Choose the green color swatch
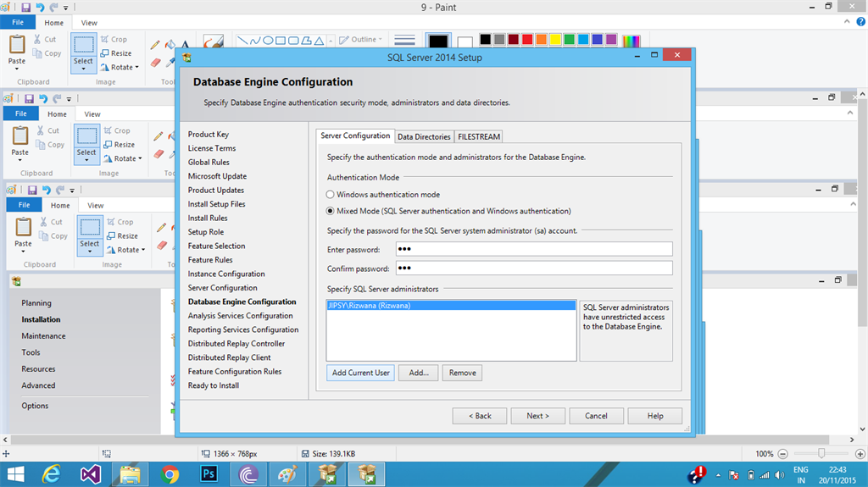 pyautogui.click(x=569, y=39)
